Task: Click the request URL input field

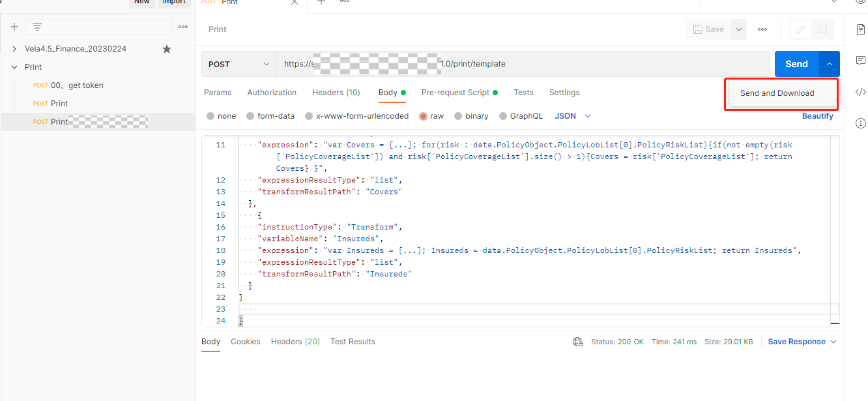Action: coord(521,64)
